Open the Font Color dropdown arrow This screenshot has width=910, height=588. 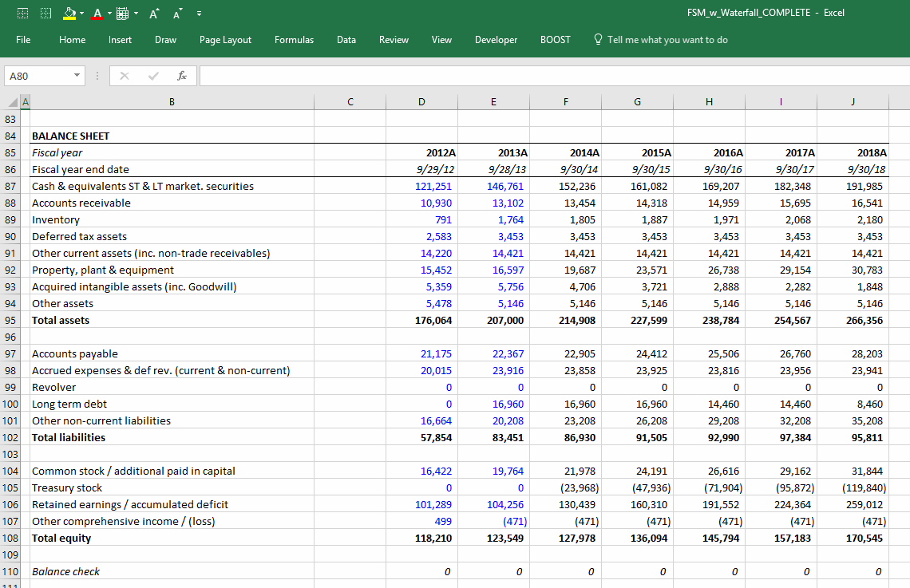[x=109, y=14]
